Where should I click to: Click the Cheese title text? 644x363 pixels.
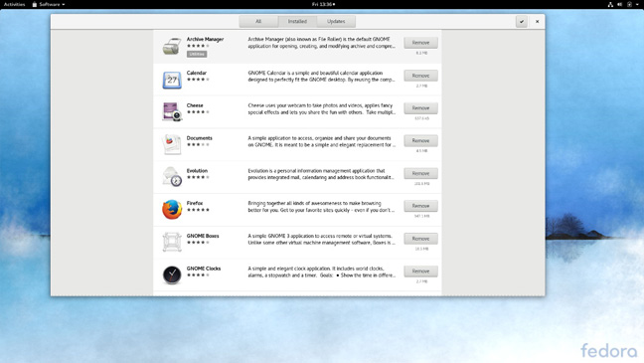[195, 105]
